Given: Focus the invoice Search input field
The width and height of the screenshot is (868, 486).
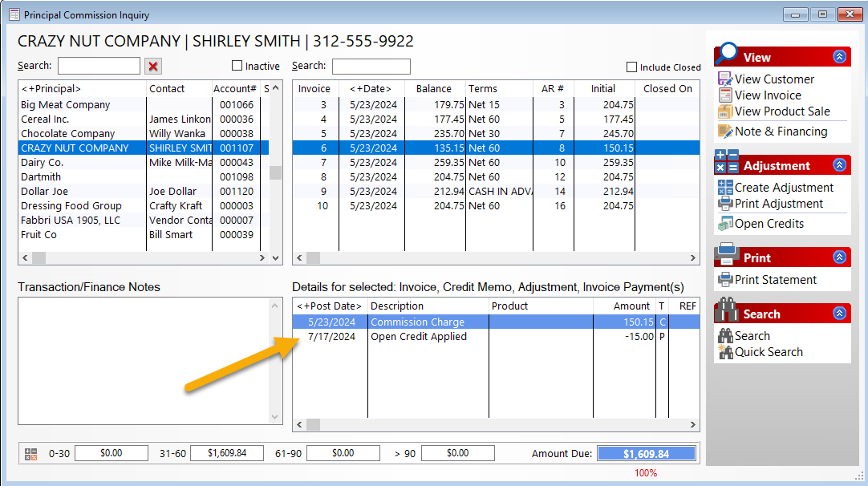Looking at the screenshot, I should [371, 67].
